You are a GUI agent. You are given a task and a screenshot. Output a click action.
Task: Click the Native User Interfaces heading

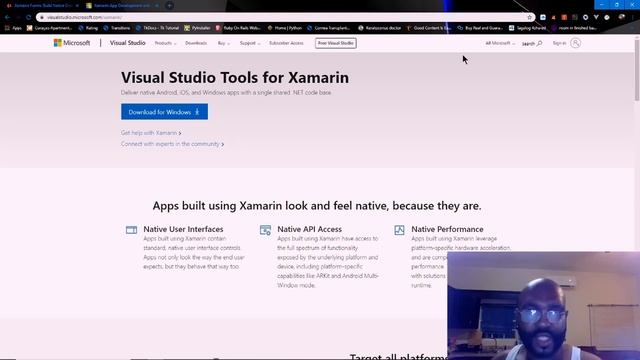pos(183,229)
